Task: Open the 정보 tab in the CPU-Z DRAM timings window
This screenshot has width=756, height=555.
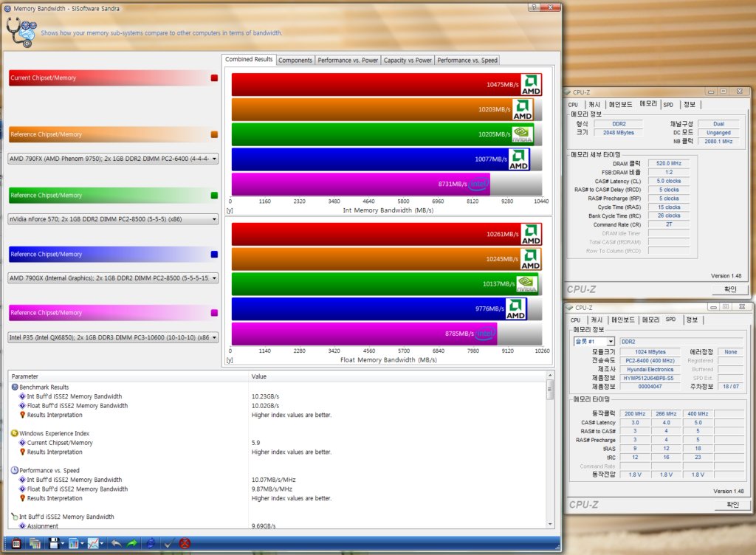Action: [x=690, y=105]
